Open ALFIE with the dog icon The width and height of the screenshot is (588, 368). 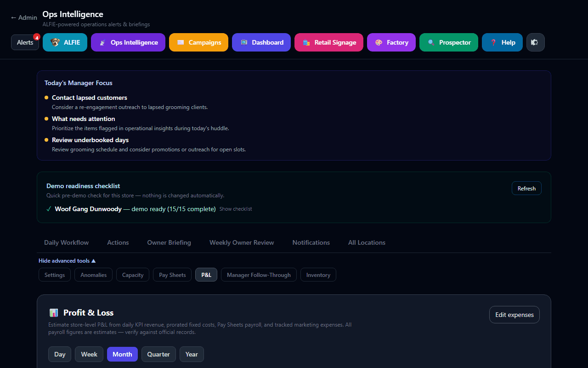point(65,42)
